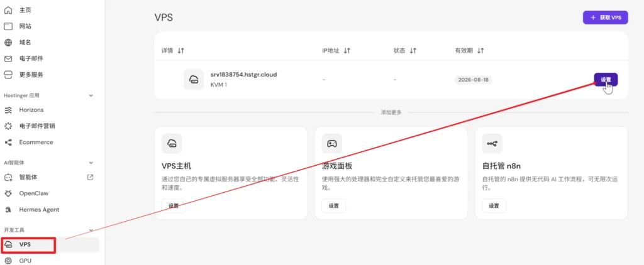
Task: Click the srv1838754 server cloud icon
Action: click(x=194, y=79)
